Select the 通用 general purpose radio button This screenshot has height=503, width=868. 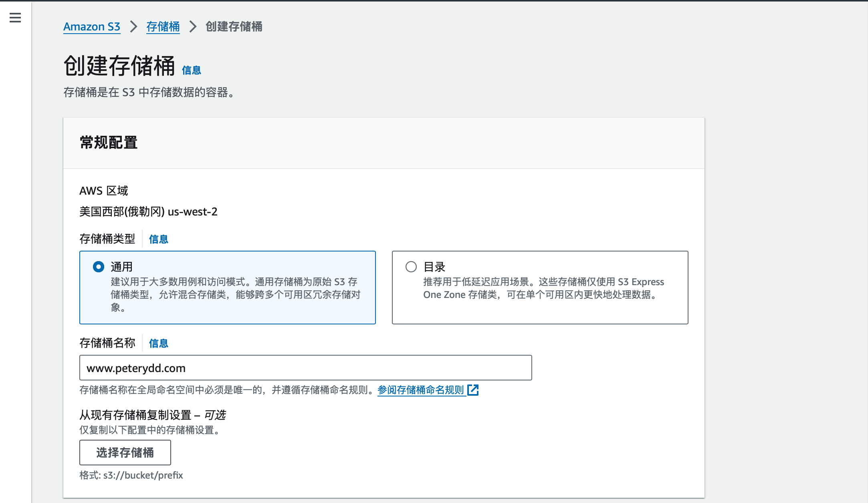[99, 267]
